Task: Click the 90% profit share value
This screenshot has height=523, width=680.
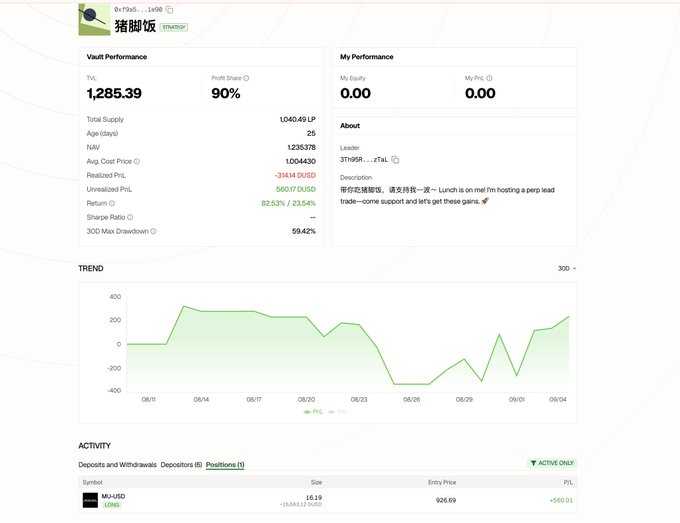Action: tap(226, 93)
